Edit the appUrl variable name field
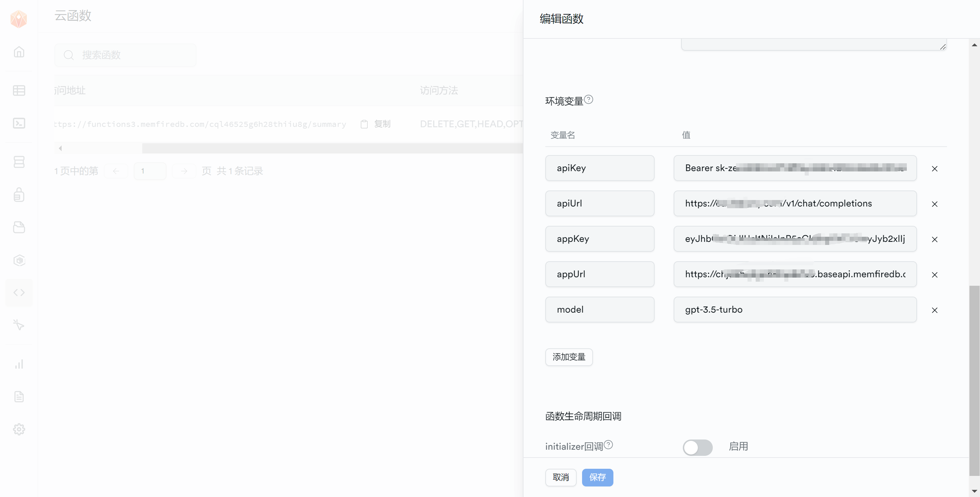The height and width of the screenshot is (497, 980). pos(599,274)
